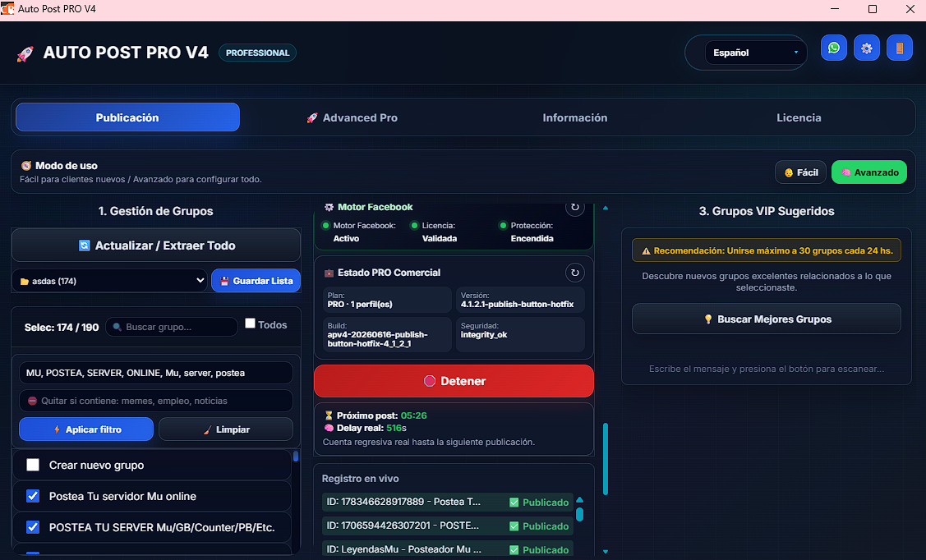926x560 pixels.
Task: Click the green check beside LeyendasMu entry
Action: [514, 550]
